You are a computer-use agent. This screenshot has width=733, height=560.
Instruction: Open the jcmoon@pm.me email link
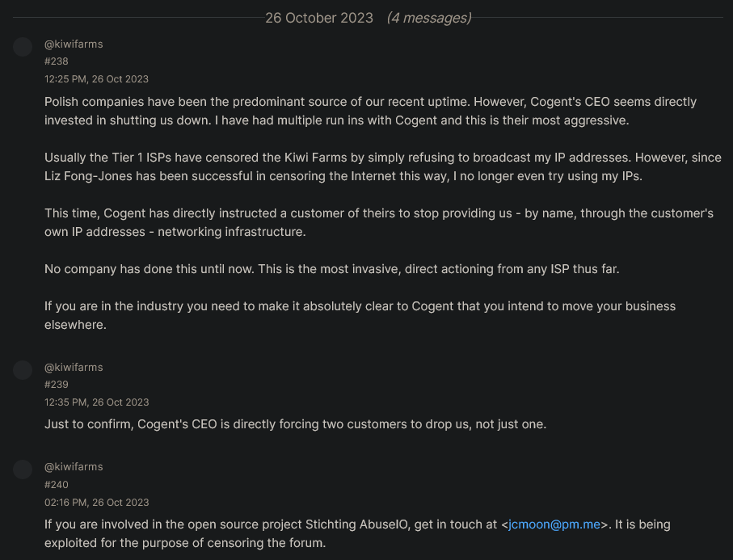pyautogui.click(x=554, y=524)
